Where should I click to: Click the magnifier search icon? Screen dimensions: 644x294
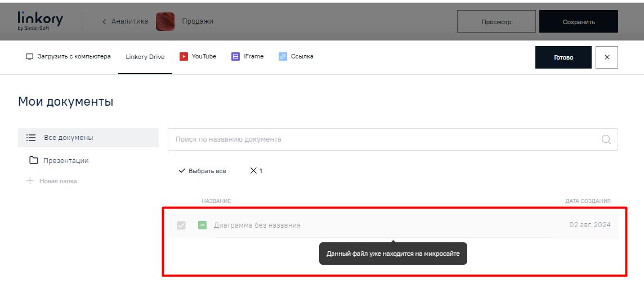pyautogui.click(x=606, y=139)
